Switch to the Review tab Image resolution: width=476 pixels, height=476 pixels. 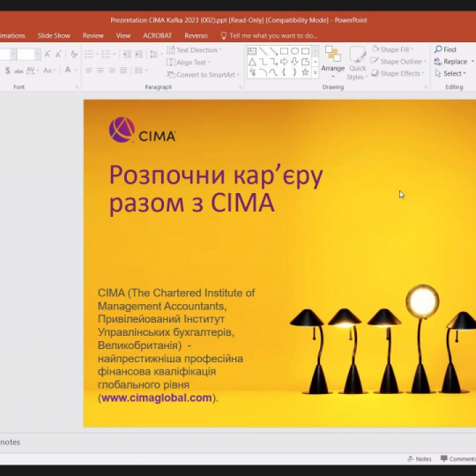pyautogui.click(x=93, y=36)
